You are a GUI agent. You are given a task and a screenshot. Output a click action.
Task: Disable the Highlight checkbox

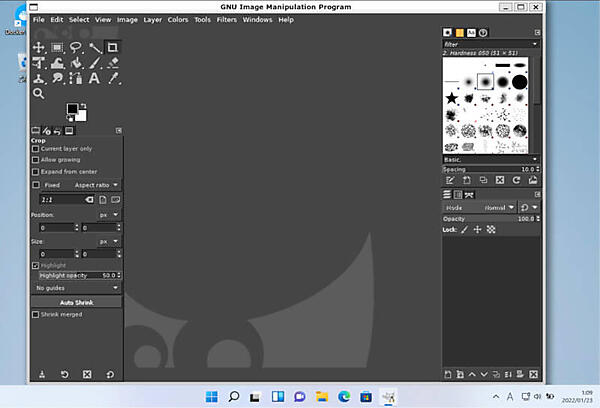pyautogui.click(x=36, y=265)
